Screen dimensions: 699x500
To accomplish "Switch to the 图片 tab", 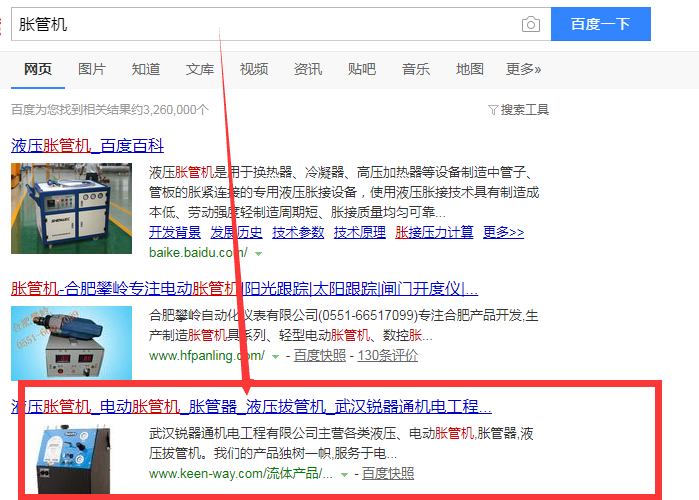I will pyautogui.click(x=92, y=69).
